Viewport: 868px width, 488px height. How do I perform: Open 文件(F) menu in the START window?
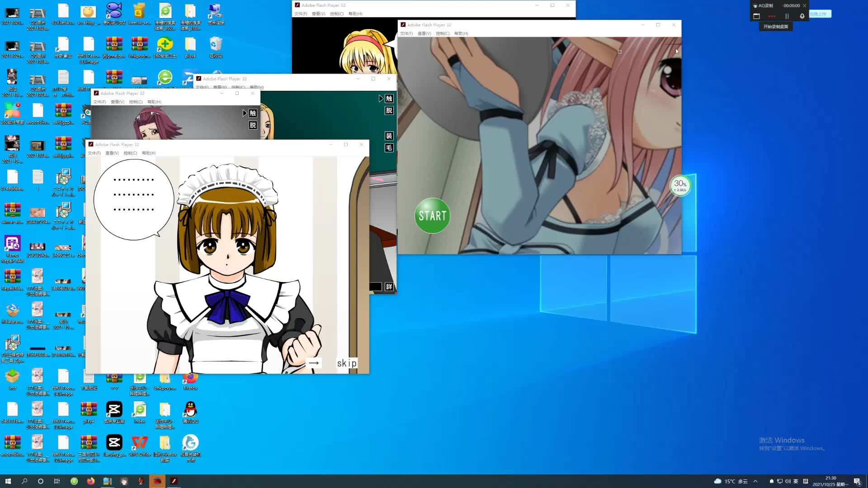pyautogui.click(x=406, y=33)
